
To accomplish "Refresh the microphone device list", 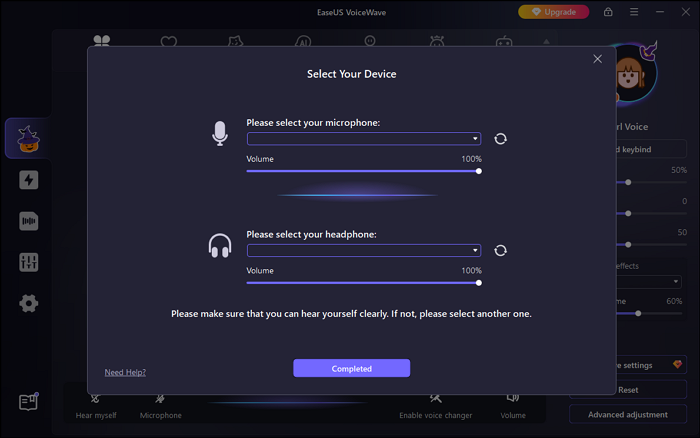I will tap(500, 139).
